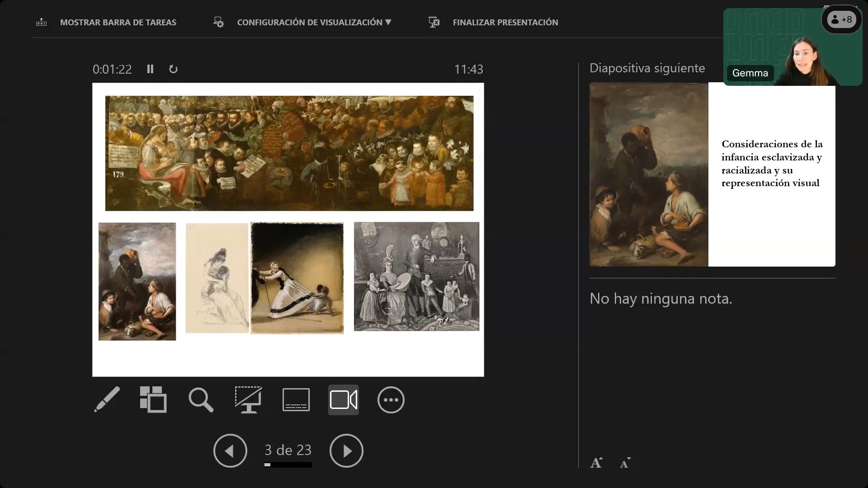Viewport: 868px width, 488px height.
Task: Click the current slide view
Action: (x=288, y=230)
